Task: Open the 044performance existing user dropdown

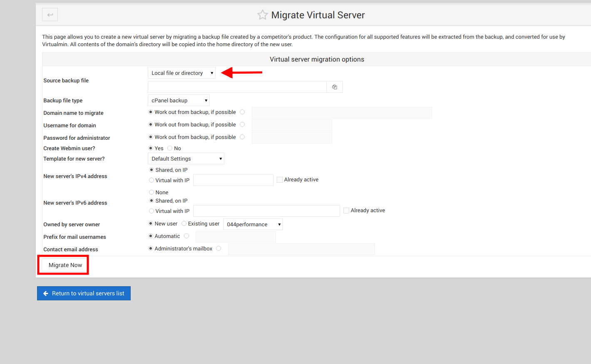Action: coord(253,224)
